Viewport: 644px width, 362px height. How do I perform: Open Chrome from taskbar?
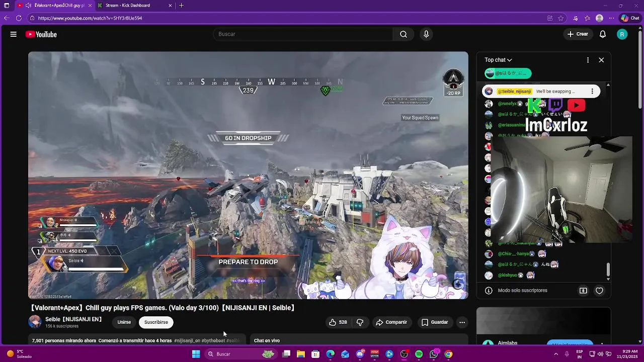(448, 354)
